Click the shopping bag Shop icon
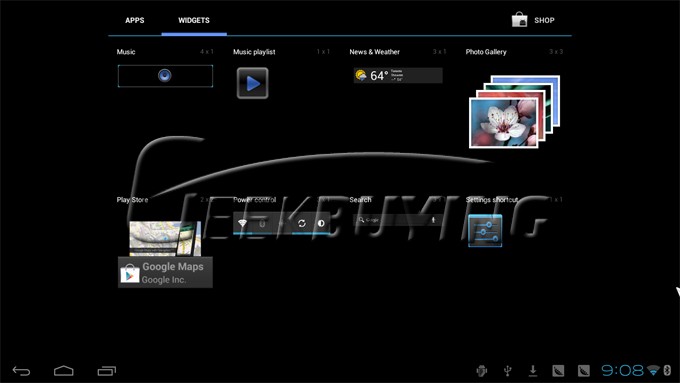 (520, 20)
